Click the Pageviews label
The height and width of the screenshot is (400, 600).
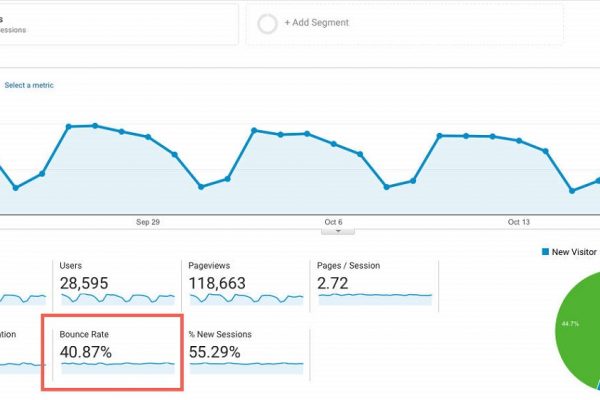click(x=209, y=266)
